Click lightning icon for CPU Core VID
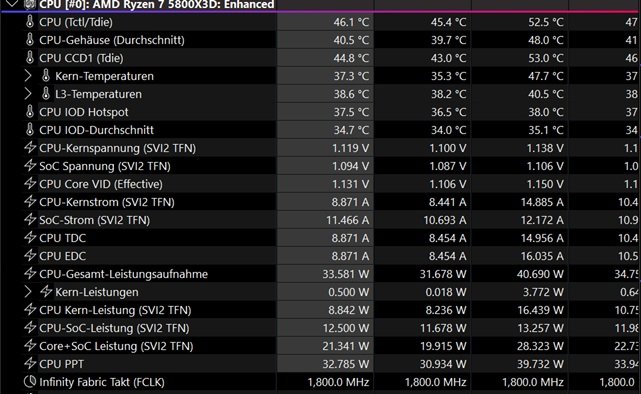641x394 pixels. point(30,184)
